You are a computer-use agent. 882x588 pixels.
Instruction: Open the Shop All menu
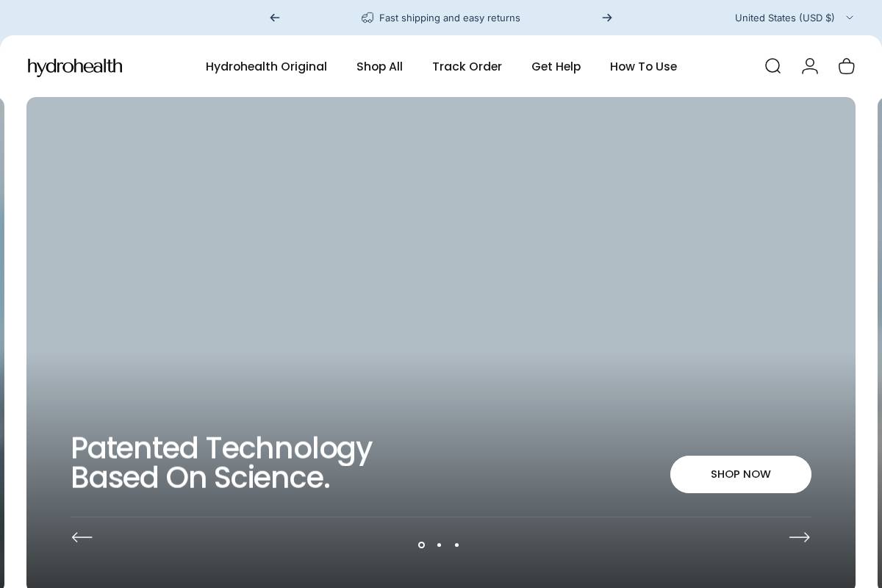tap(379, 66)
